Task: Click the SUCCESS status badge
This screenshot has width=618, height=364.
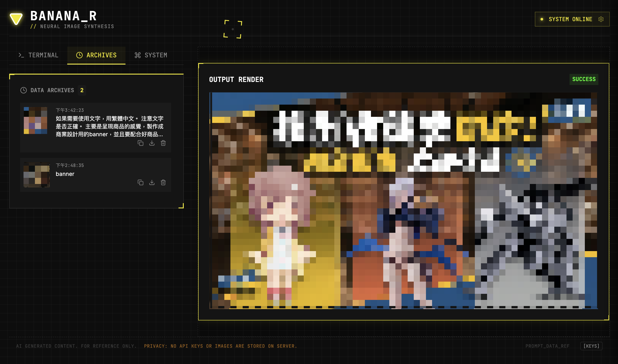Action: 584,79
